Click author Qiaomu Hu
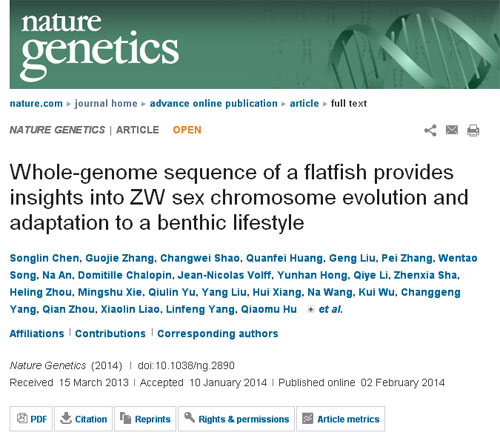The image size is (500, 441). (x=269, y=309)
